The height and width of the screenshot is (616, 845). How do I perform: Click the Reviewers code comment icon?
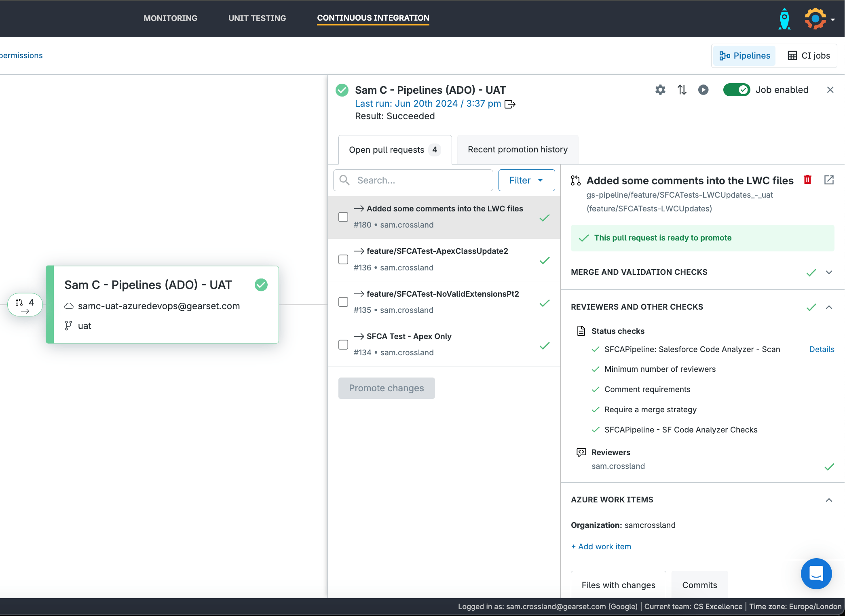[581, 452]
